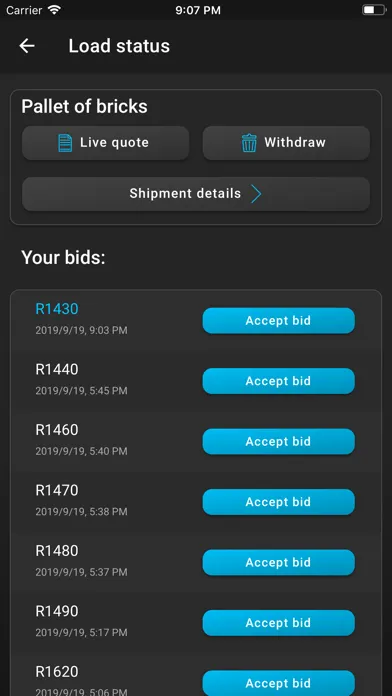Screen dimensions: 392x696
Task: Tap the Wi-Fi status icon
Action: [x=55, y=10]
